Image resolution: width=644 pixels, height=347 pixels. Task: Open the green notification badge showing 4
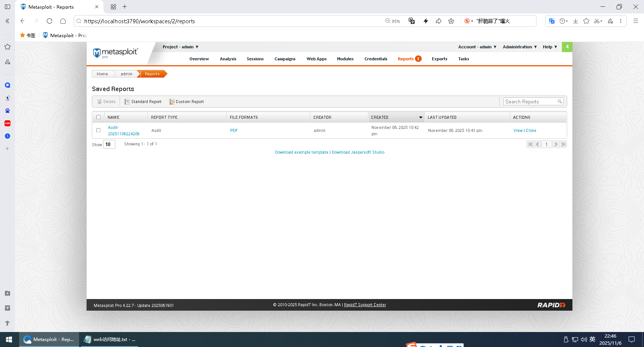tap(567, 47)
